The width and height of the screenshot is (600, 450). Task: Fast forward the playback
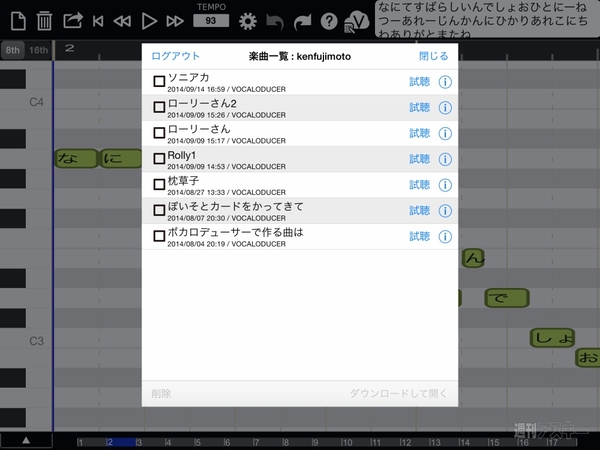pos(175,21)
